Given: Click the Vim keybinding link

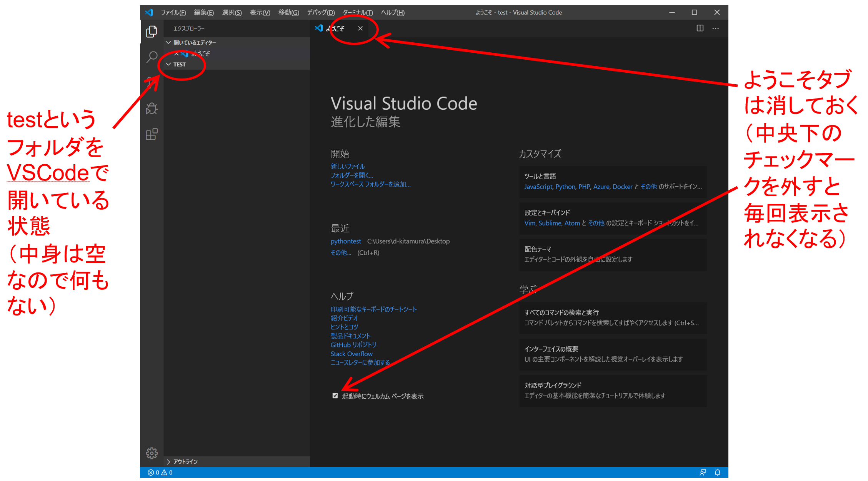Looking at the screenshot, I should point(530,223).
